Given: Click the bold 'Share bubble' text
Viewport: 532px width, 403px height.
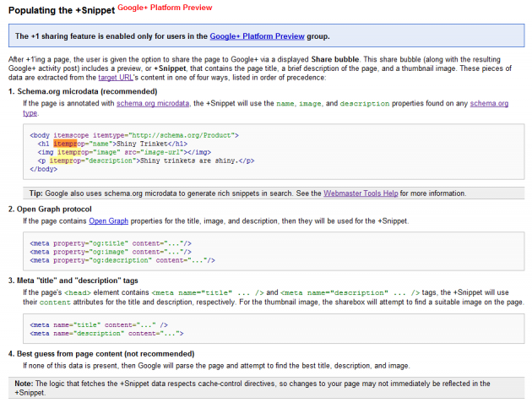Looking at the screenshot, I should [335, 59].
